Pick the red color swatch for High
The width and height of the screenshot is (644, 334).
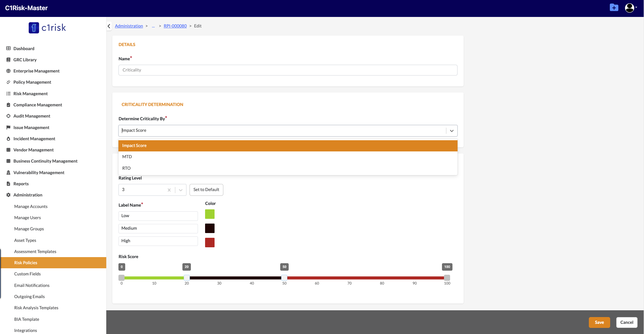(210, 243)
